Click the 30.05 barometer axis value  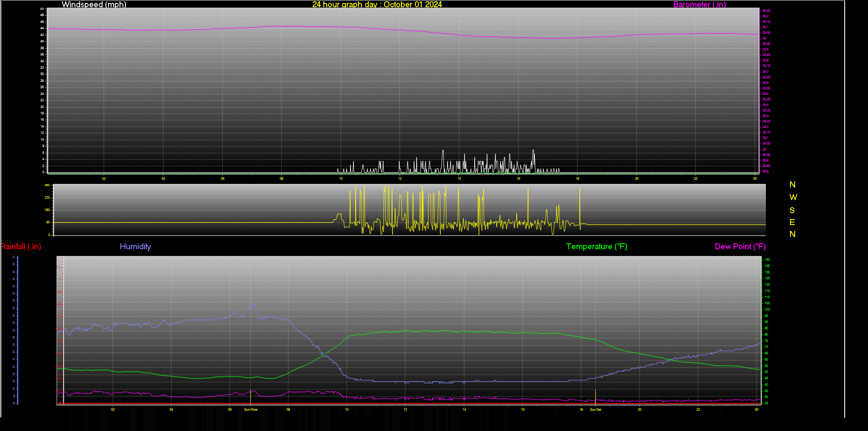tap(766, 33)
